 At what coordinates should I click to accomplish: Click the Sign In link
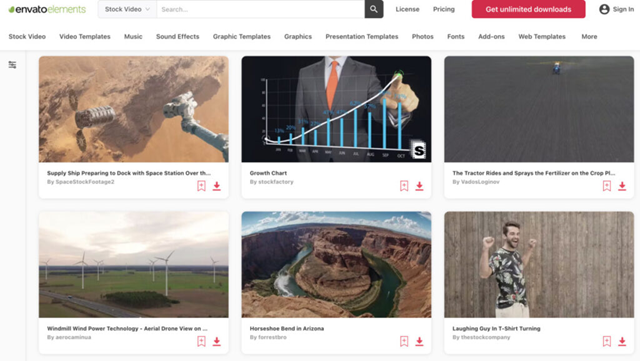tap(623, 9)
